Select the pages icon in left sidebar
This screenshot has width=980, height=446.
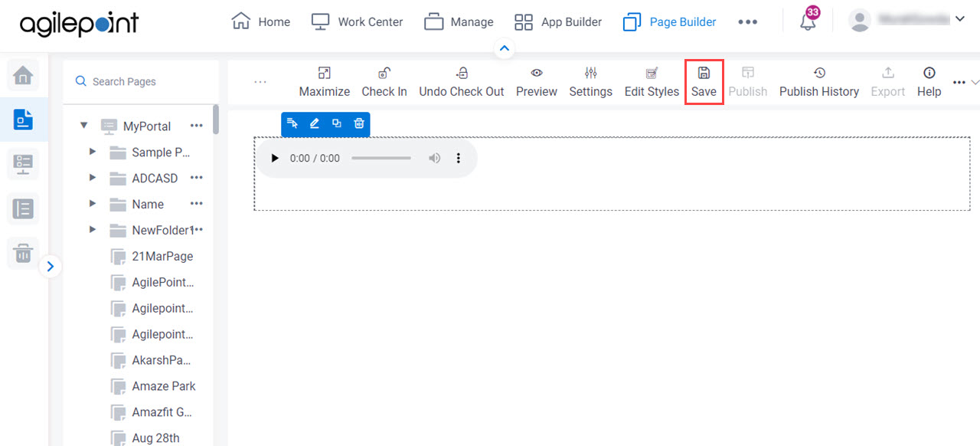point(23,120)
